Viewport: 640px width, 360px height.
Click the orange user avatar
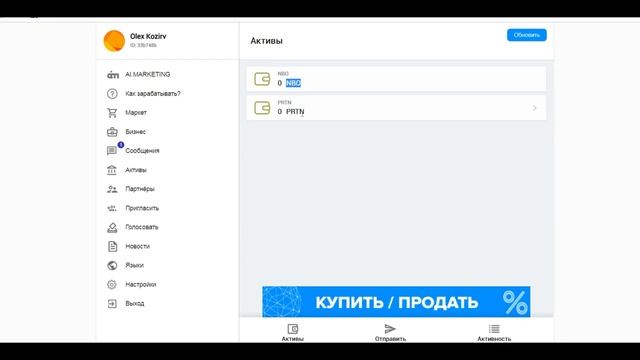click(x=114, y=41)
